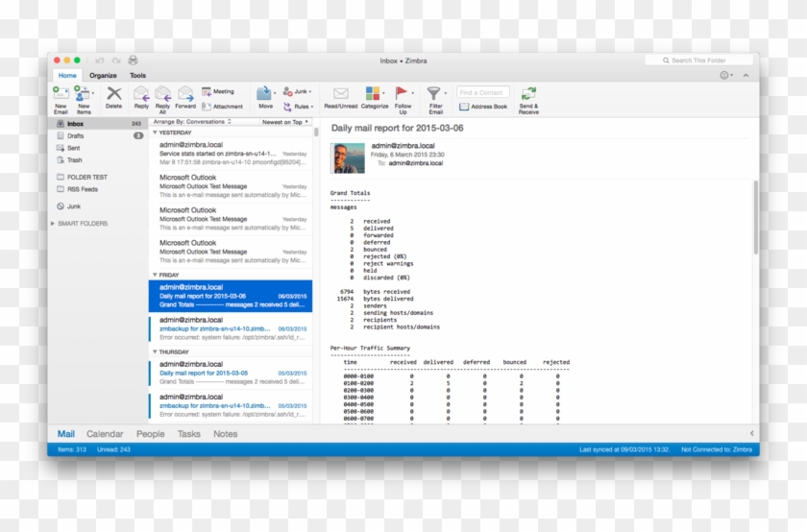Open the Newest on Top dropdown

pyautogui.click(x=284, y=122)
